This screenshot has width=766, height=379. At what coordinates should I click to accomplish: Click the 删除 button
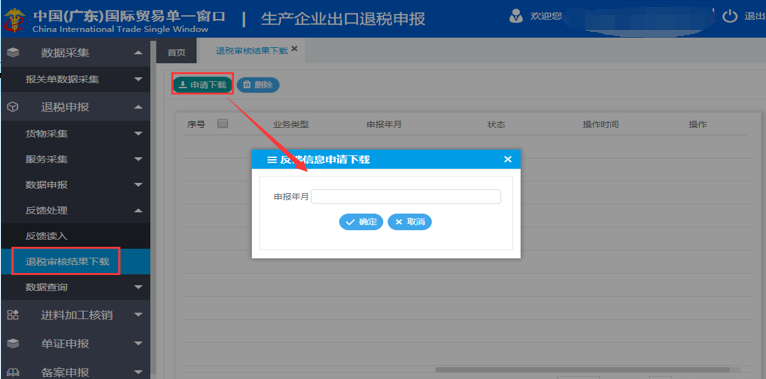[x=258, y=84]
